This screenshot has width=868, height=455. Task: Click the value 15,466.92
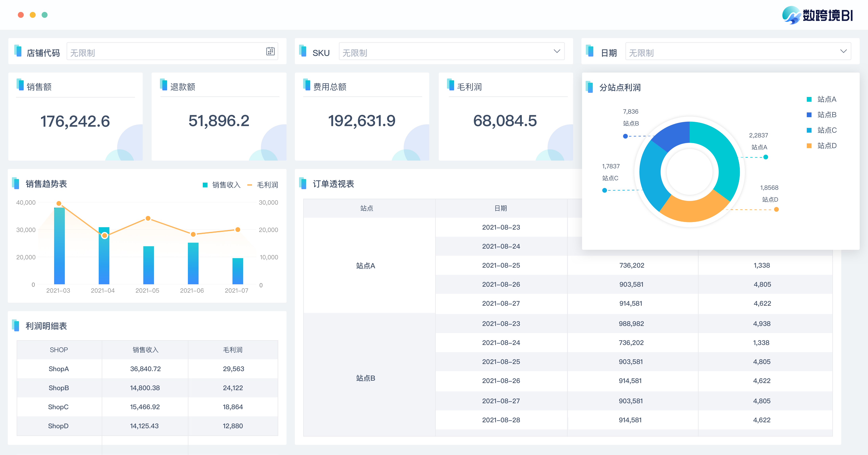tap(145, 407)
